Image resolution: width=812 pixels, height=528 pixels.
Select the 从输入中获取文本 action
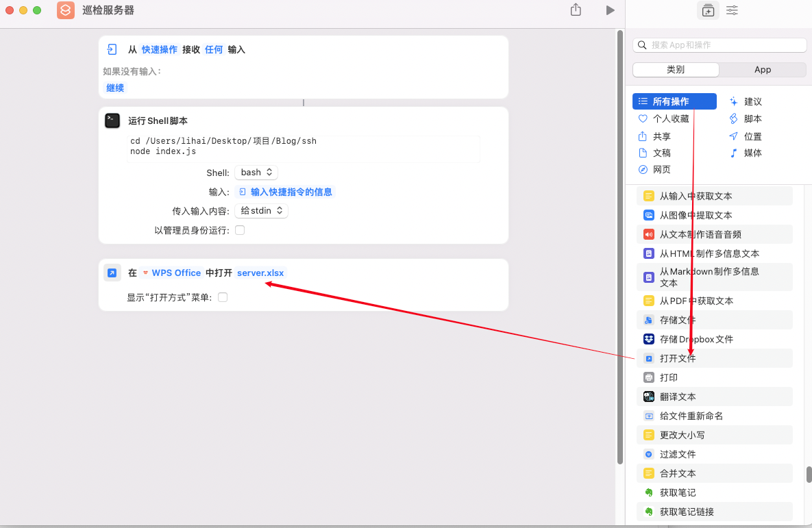[x=714, y=196]
